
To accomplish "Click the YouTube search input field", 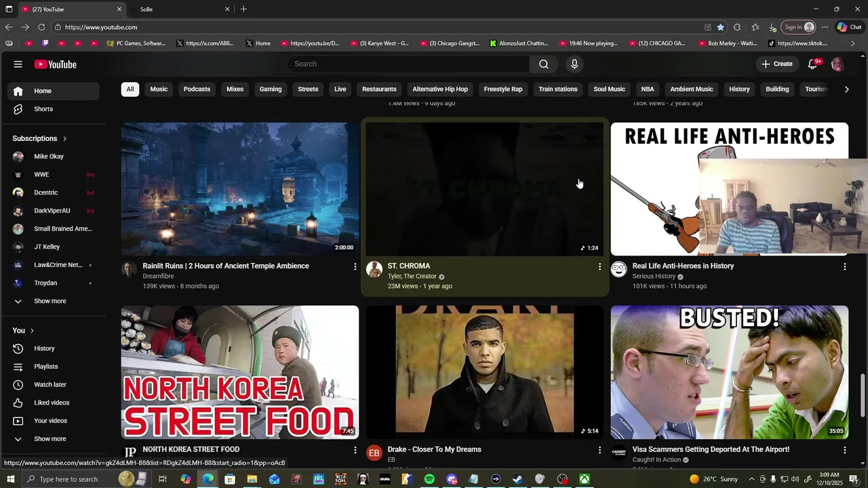I will coord(408,64).
